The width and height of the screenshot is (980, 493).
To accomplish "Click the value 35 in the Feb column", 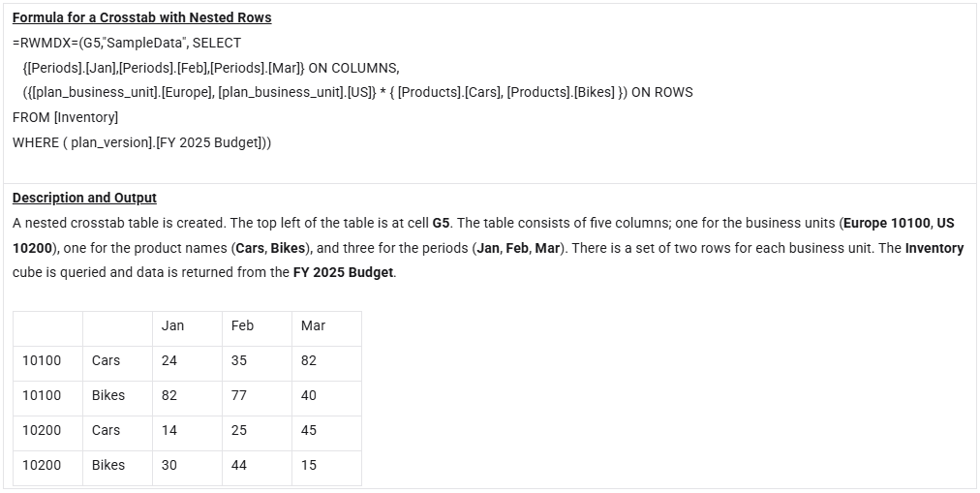I will (239, 360).
